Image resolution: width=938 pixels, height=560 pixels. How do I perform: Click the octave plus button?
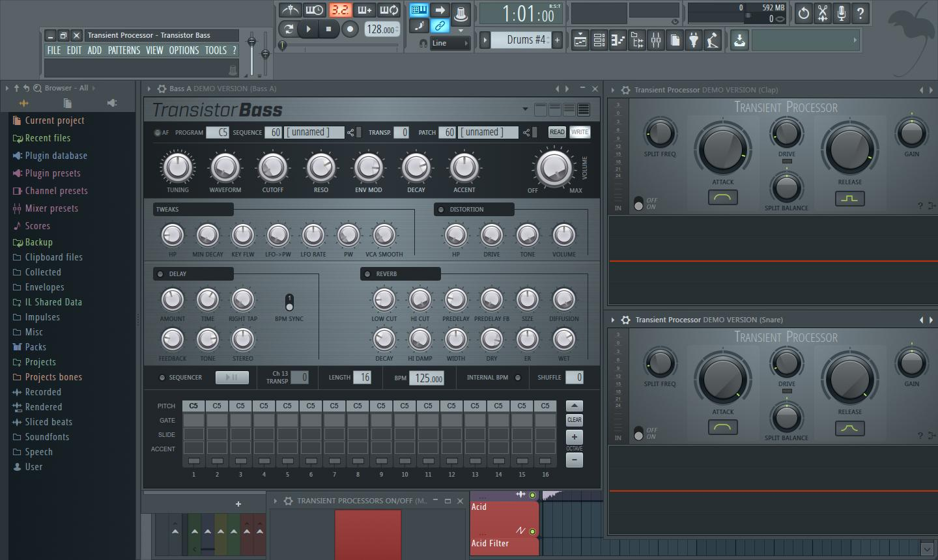[574, 437]
